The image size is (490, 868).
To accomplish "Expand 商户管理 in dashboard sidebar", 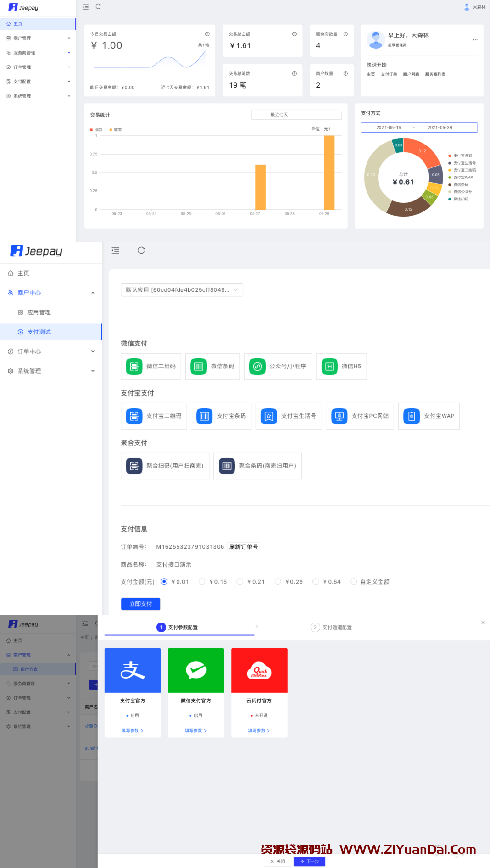I will click(x=38, y=38).
